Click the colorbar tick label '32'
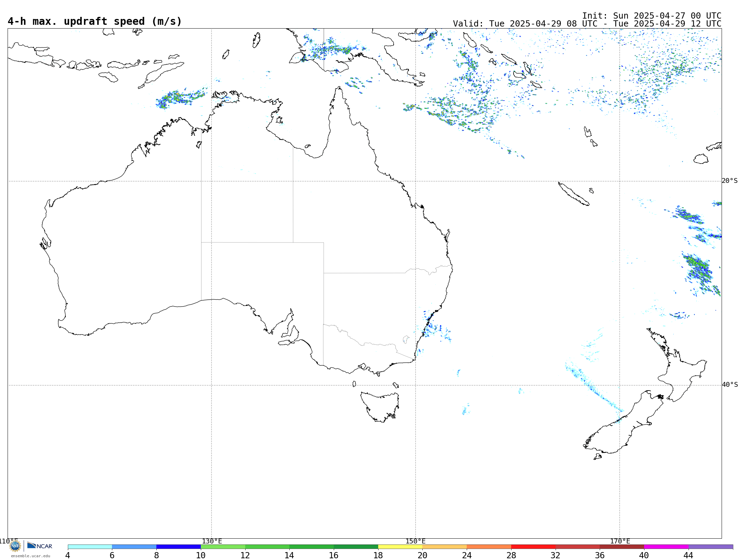Viewport: 744px width, 560px height. pos(556,555)
